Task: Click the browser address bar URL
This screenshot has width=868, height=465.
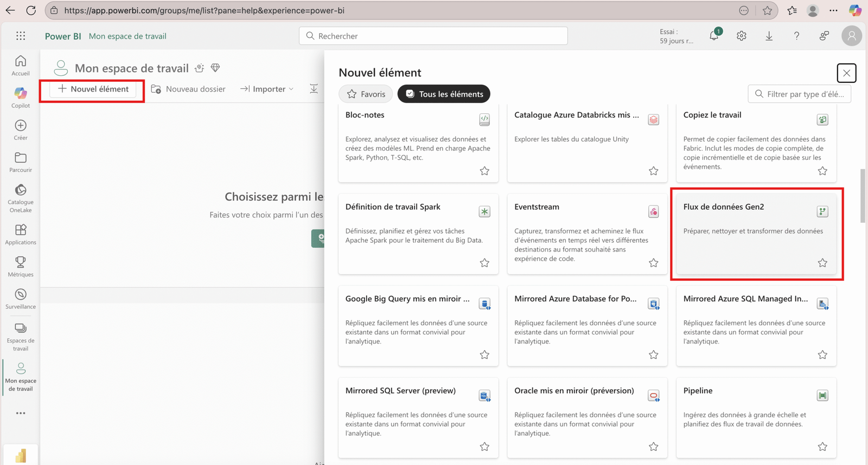Action: coord(204,10)
